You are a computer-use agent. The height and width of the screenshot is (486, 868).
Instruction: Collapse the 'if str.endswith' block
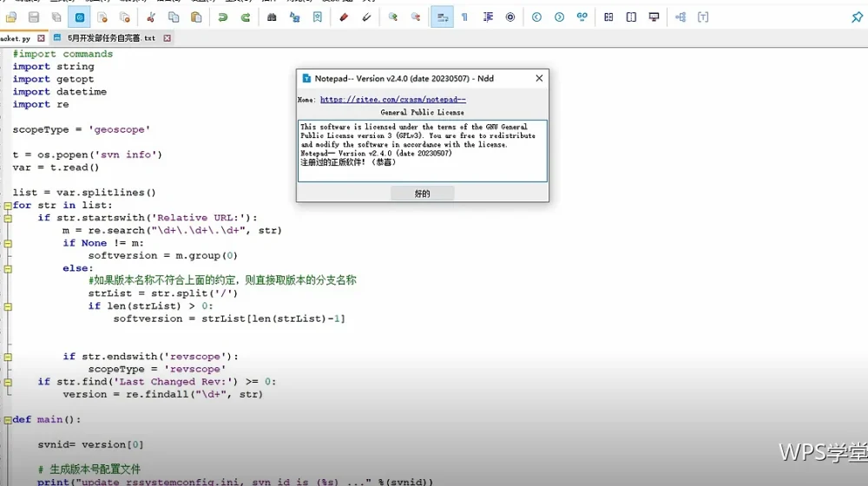click(x=8, y=357)
